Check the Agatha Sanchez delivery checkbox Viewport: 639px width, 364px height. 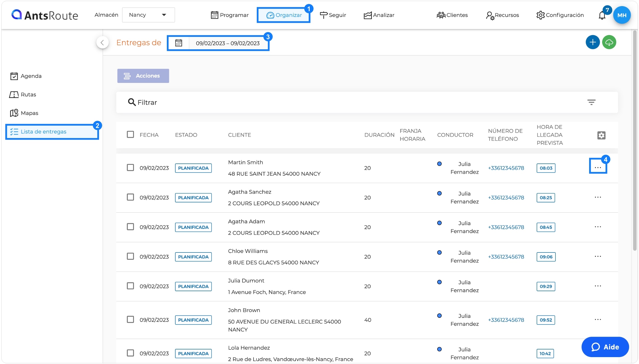coord(130,197)
